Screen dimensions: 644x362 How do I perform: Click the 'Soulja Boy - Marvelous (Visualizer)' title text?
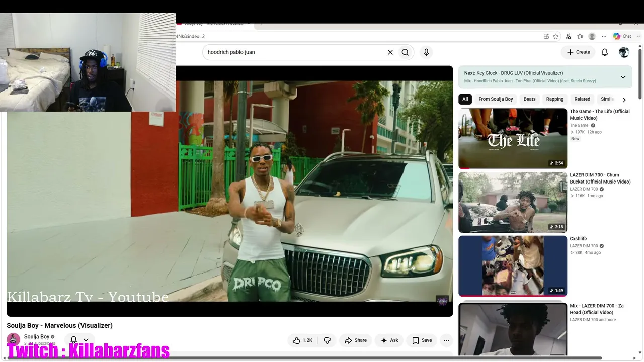(60, 326)
